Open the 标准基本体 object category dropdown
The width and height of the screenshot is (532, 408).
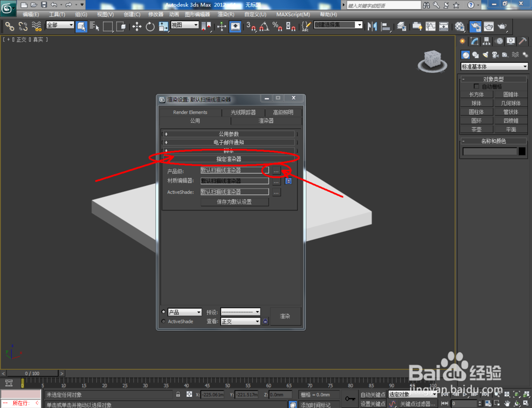click(494, 67)
